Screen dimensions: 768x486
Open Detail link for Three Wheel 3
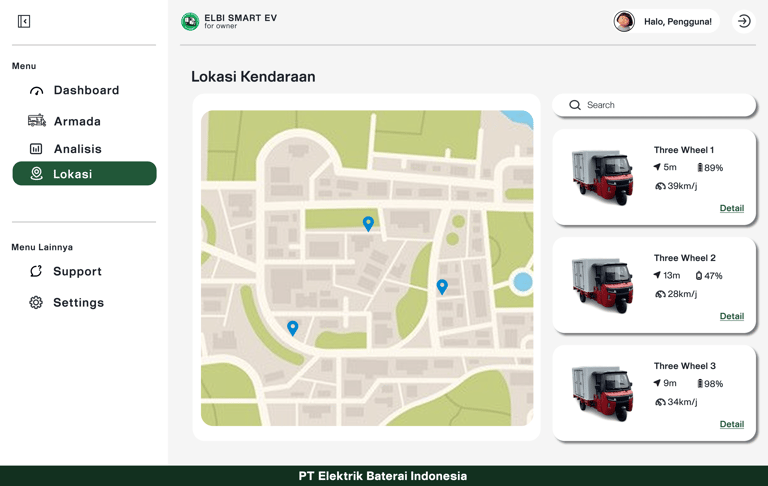point(732,424)
